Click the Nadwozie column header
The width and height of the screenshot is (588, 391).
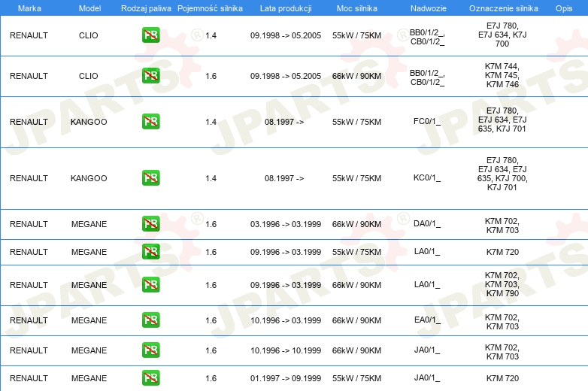coord(427,8)
